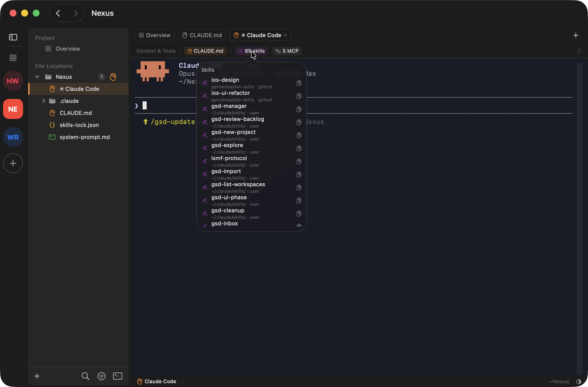This screenshot has height=387, width=588.
Task: Copy the gsd-manager skill
Action: [x=299, y=109]
